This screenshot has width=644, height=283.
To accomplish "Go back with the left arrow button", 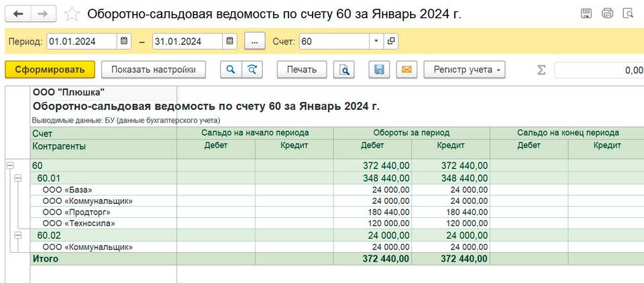I will tap(17, 14).
